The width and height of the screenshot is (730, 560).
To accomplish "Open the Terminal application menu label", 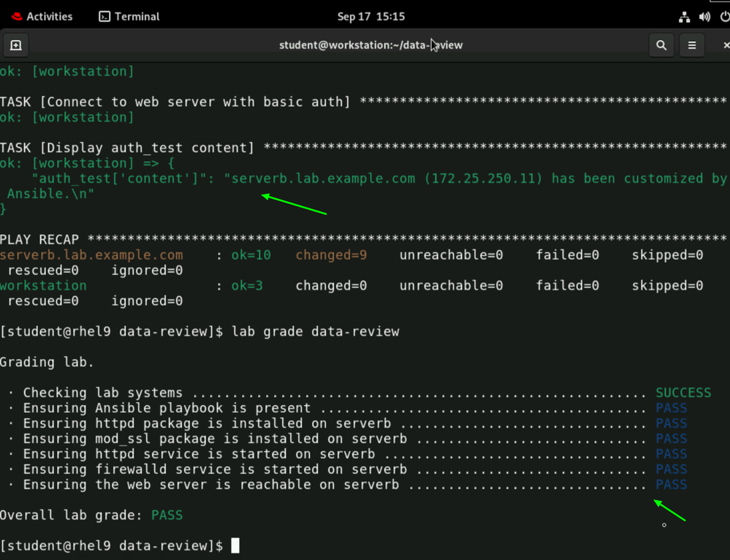I will 137,16.
